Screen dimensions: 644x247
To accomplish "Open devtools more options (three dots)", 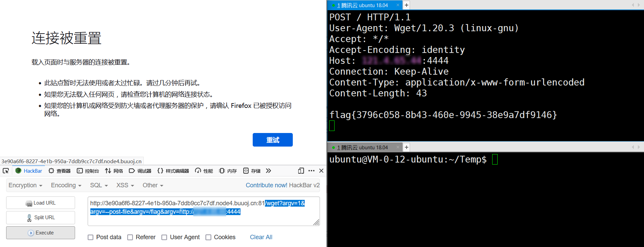I will tap(311, 171).
